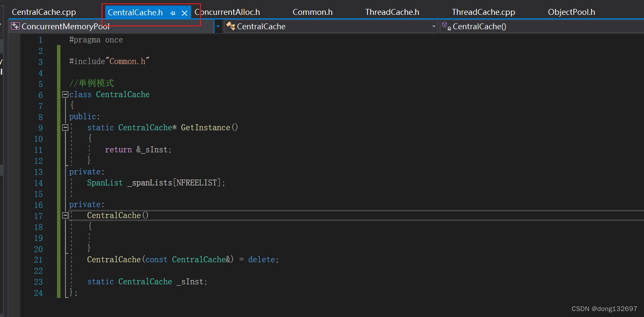This screenshot has height=317, width=644.
Task: Click on "return &_sInst;" statement
Action: 138,150
